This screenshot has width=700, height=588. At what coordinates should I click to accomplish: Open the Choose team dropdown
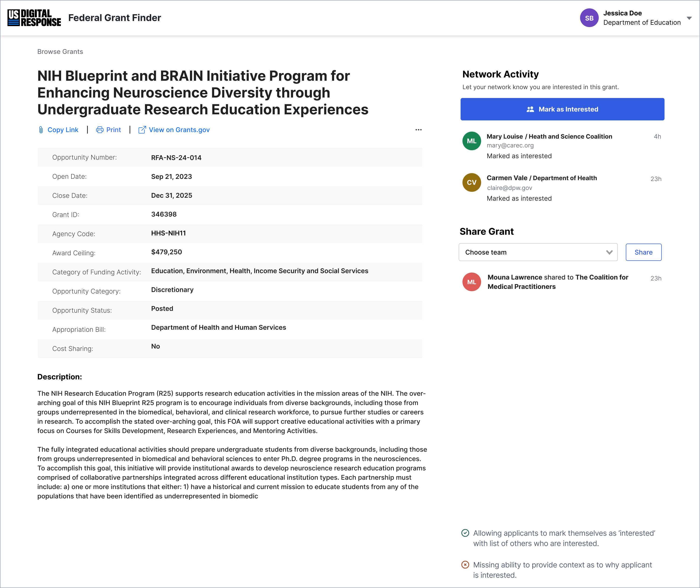(x=538, y=252)
